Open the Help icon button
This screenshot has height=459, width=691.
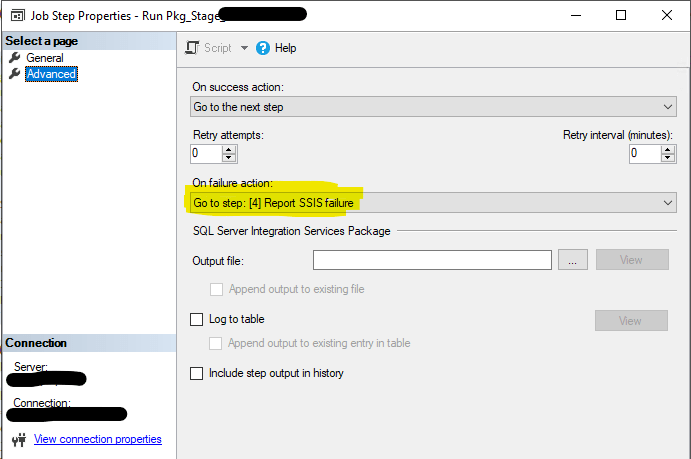click(x=263, y=48)
